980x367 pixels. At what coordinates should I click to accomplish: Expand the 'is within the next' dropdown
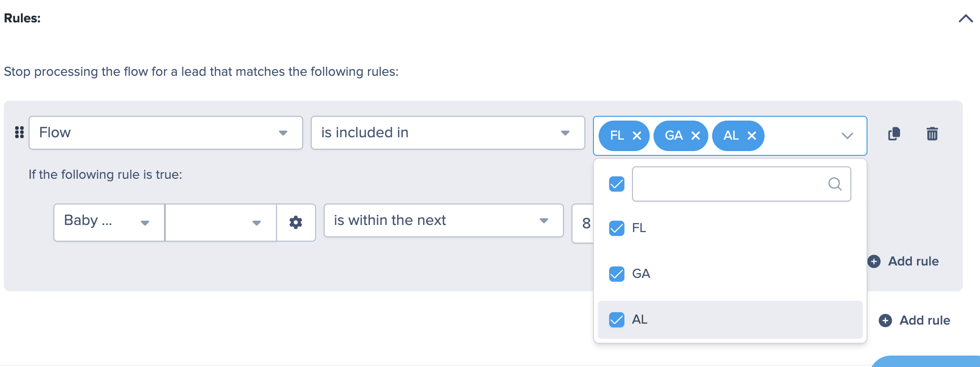click(x=444, y=221)
